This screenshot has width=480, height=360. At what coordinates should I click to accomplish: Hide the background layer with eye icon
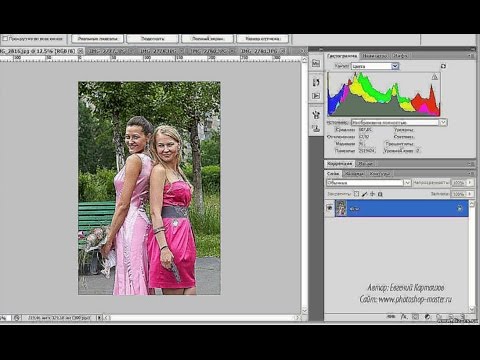[330, 208]
